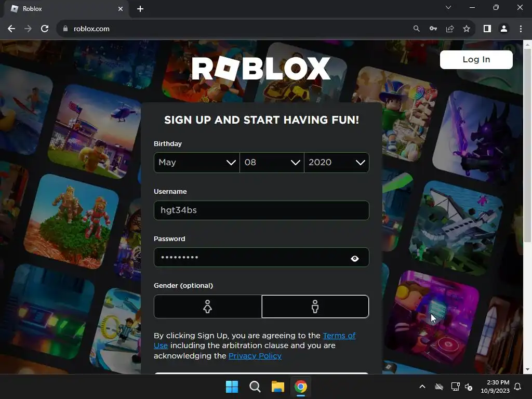Image resolution: width=532 pixels, height=399 pixels.
Task: Open a new tab with plus button
Action: click(140, 9)
